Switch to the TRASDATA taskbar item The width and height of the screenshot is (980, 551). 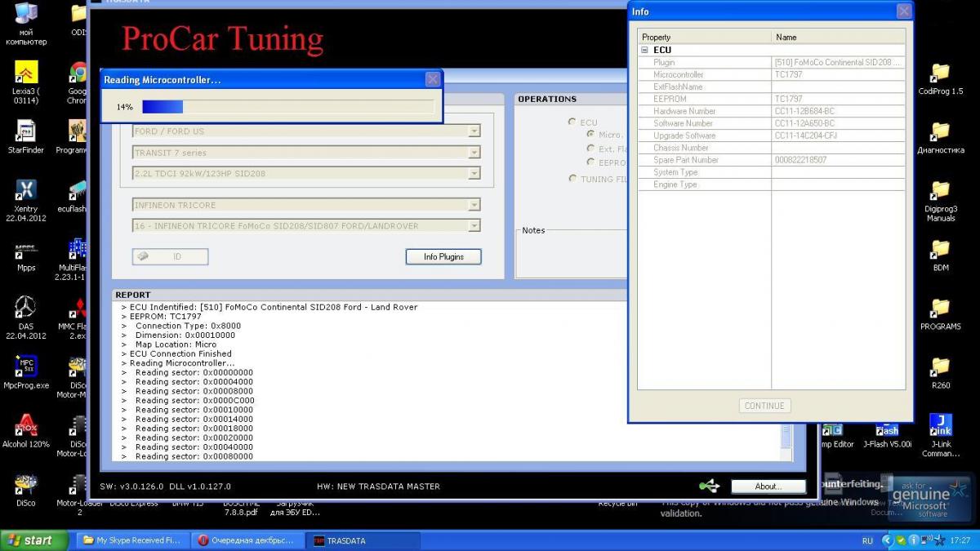[x=363, y=540]
